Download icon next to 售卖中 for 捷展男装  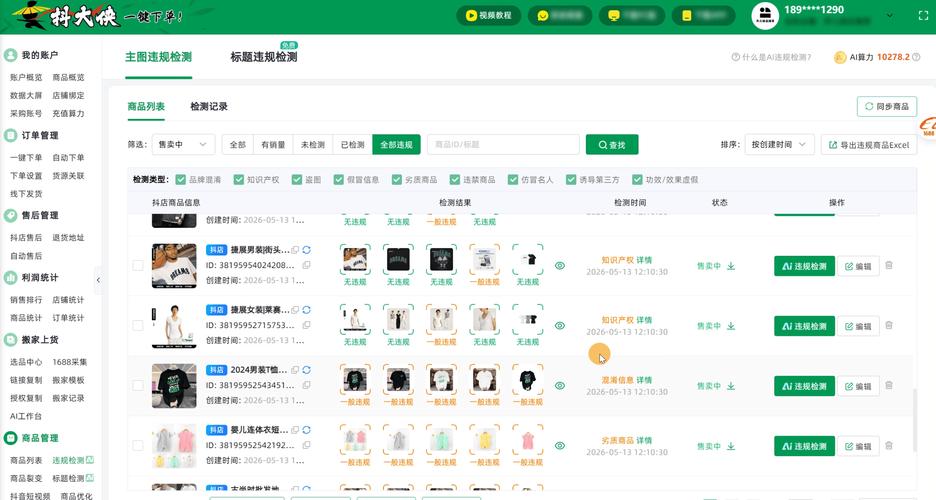(x=731, y=266)
